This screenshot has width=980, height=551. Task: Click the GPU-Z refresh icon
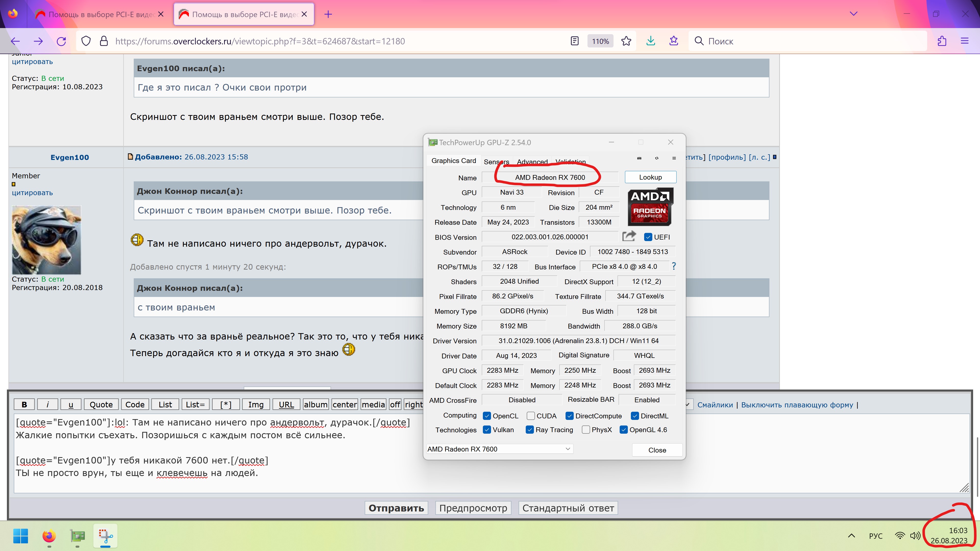(657, 158)
